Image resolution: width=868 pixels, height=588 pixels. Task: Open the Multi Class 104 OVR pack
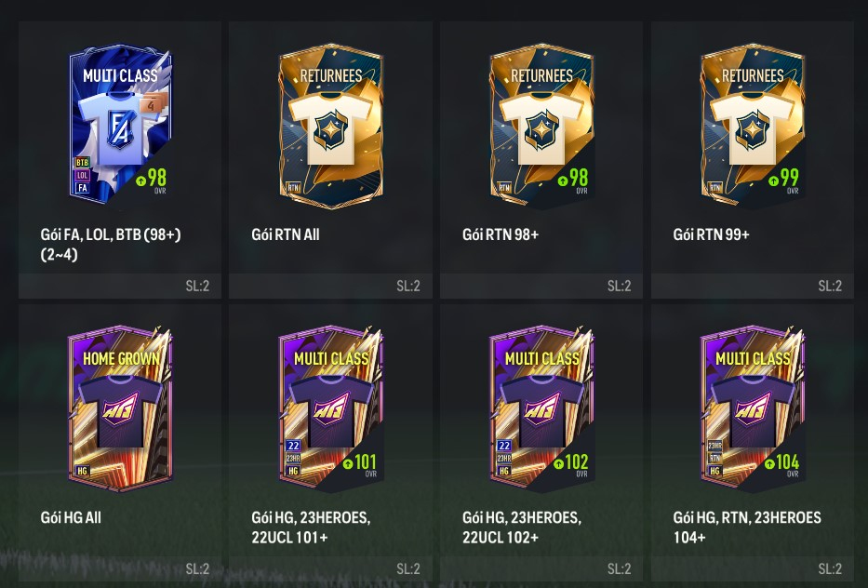pos(753,408)
